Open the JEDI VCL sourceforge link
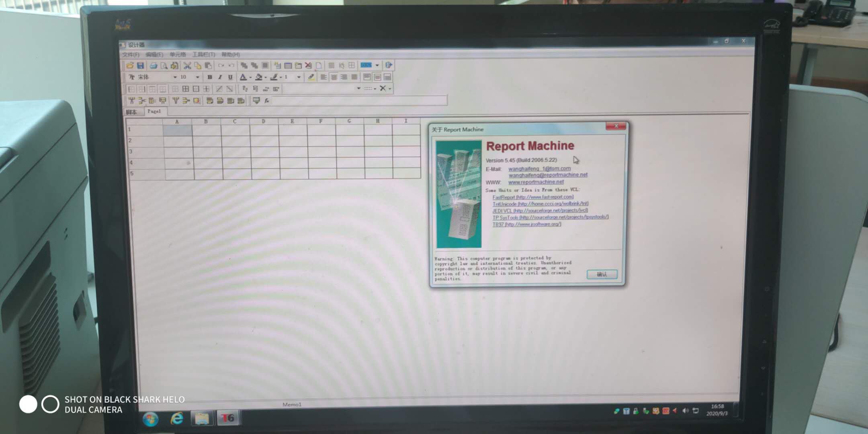Screen dimensions: 868x434 point(540,211)
